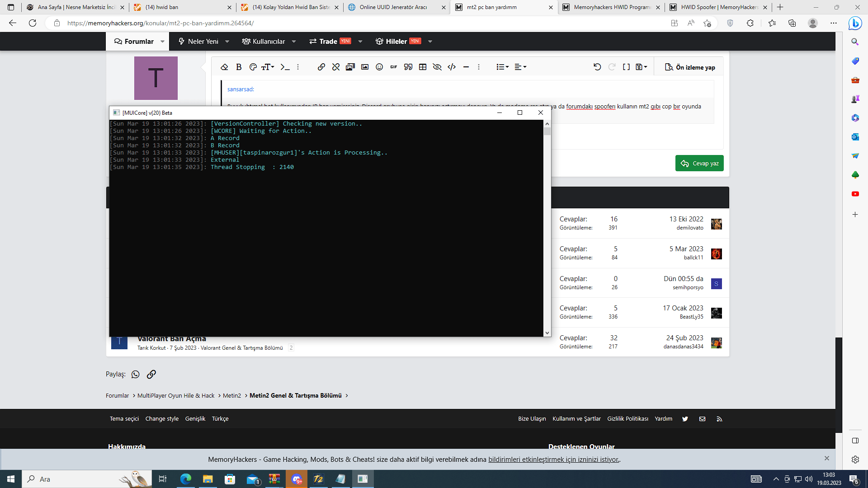Click the eraser remove-formatting icon
Screen dimensions: 868x488
click(224, 67)
